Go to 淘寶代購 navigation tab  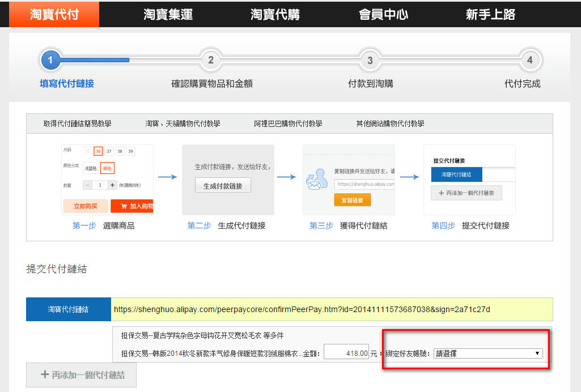click(x=275, y=14)
